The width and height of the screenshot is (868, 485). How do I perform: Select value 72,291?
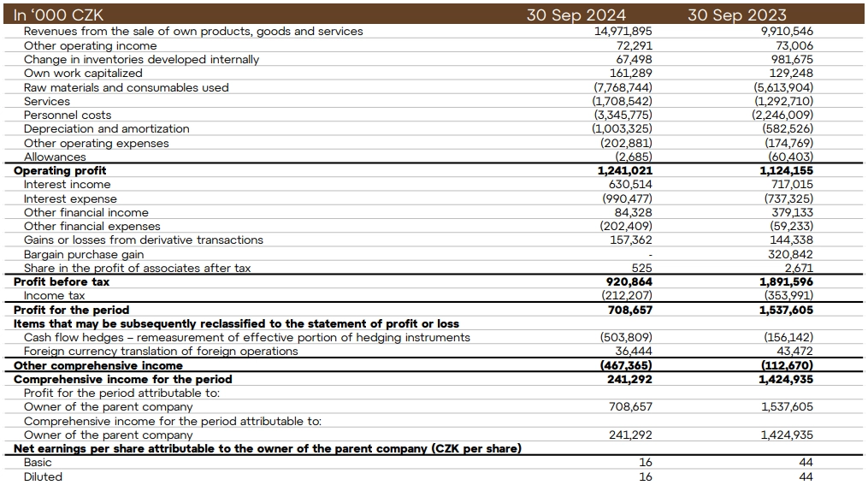pyautogui.click(x=634, y=46)
